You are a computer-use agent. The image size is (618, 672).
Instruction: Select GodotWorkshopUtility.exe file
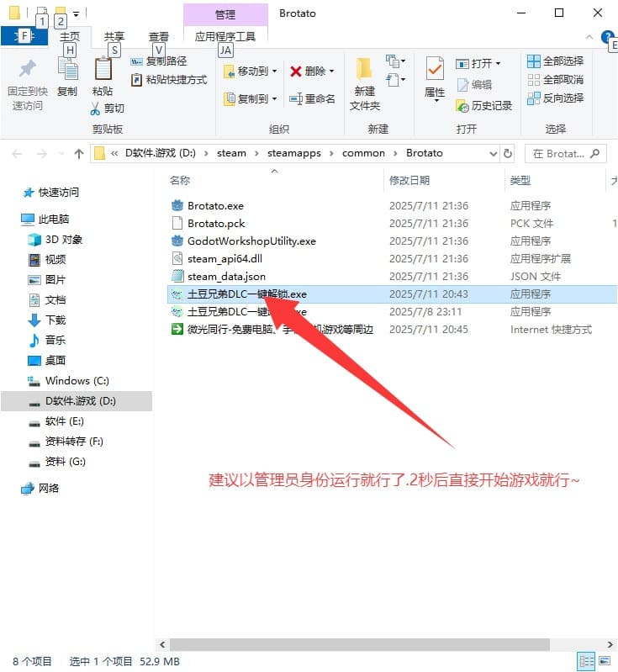pyautogui.click(x=251, y=241)
